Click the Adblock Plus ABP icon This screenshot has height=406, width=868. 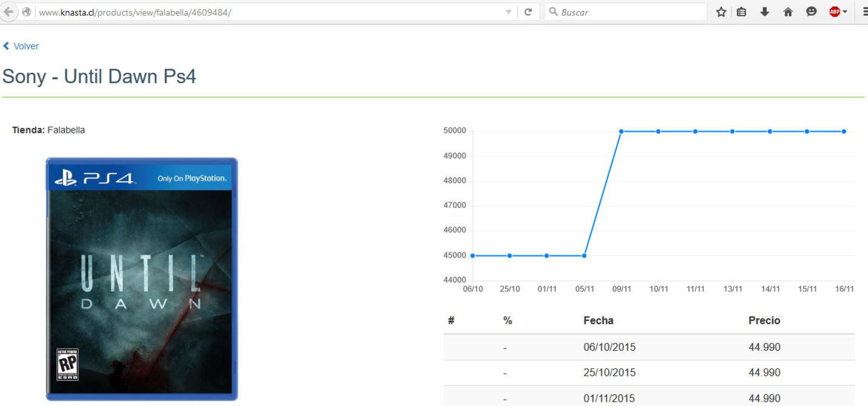click(x=835, y=12)
